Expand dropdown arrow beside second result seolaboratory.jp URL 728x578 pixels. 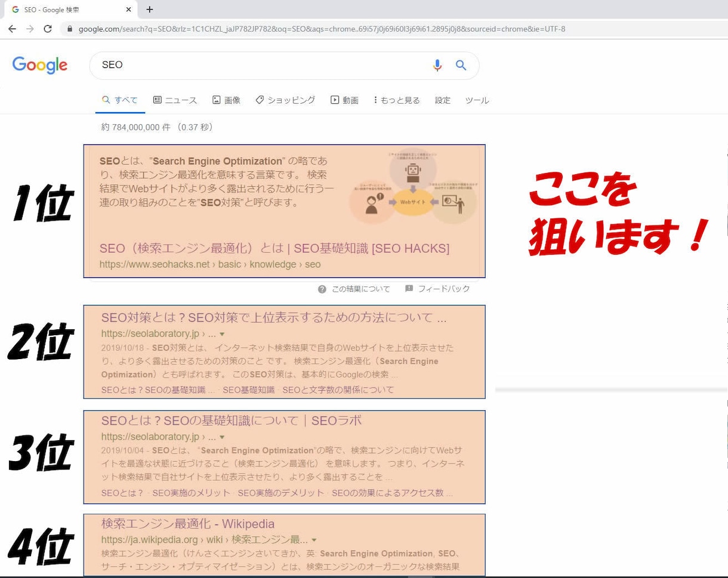(222, 335)
